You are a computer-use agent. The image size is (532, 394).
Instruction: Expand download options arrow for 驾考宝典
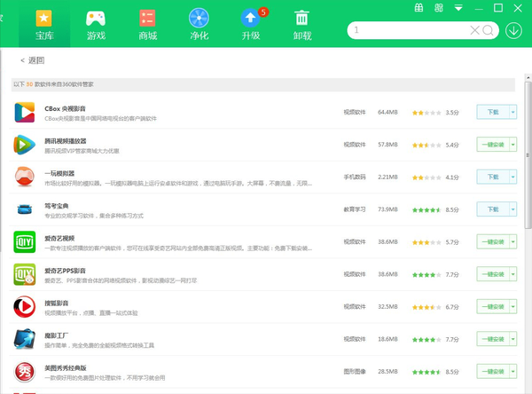(x=513, y=209)
